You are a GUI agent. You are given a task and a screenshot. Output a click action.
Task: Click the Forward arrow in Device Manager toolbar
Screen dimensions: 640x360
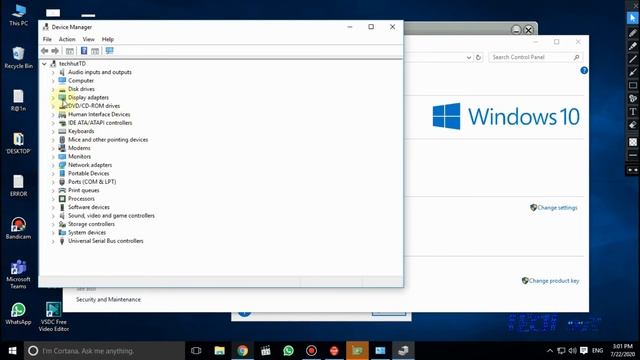(x=55, y=51)
